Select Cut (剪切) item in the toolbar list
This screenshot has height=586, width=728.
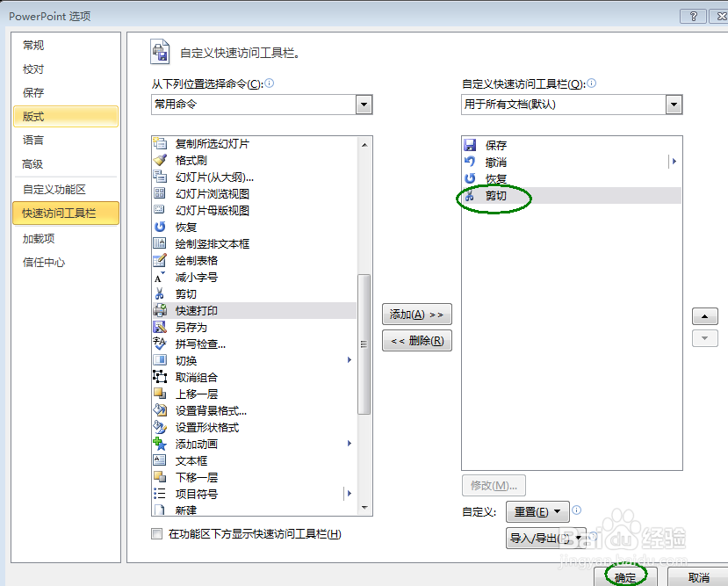(x=572, y=196)
